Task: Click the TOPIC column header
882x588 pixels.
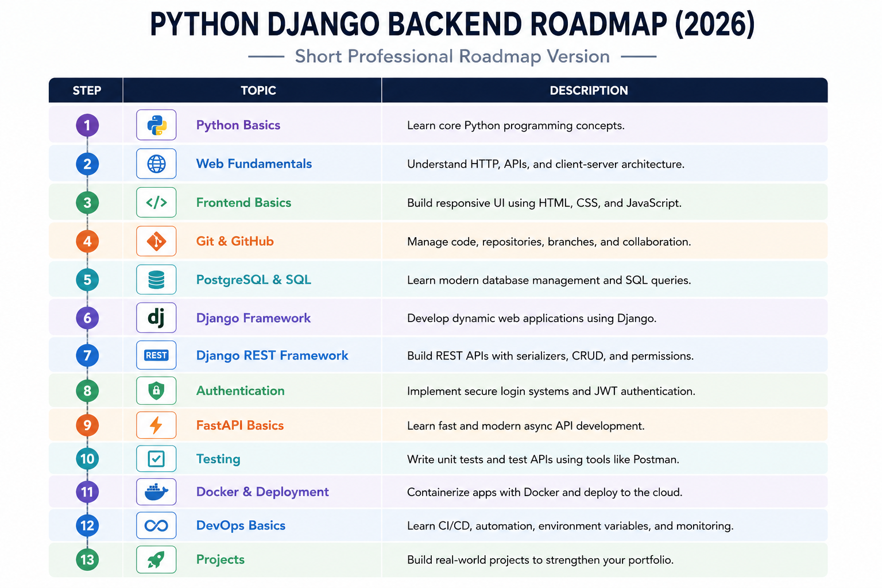Action: tap(258, 90)
